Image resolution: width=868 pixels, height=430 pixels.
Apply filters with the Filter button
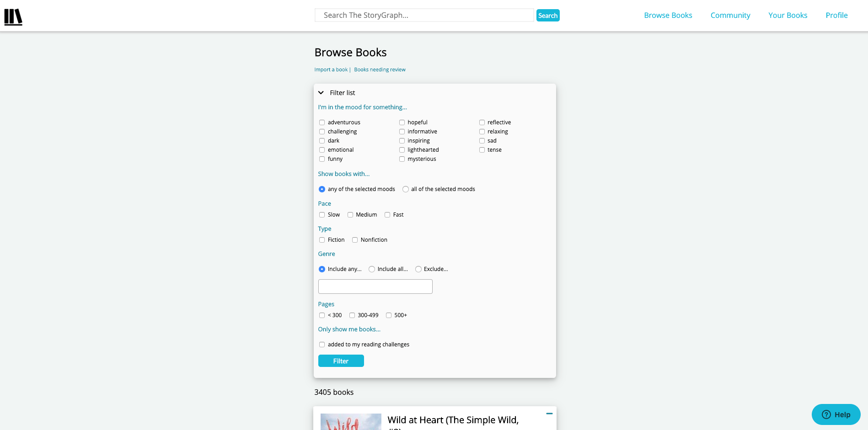(341, 361)
